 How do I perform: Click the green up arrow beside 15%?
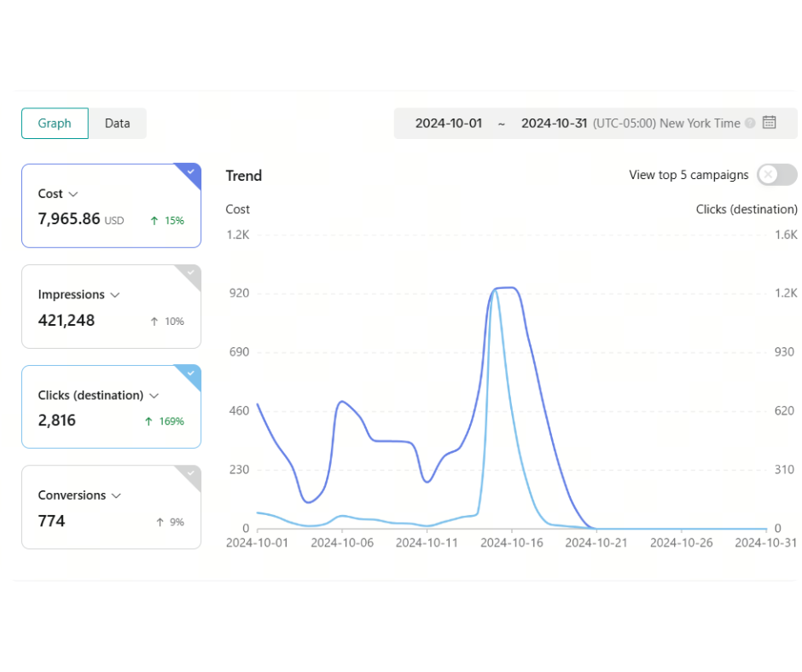pos(154,220)
